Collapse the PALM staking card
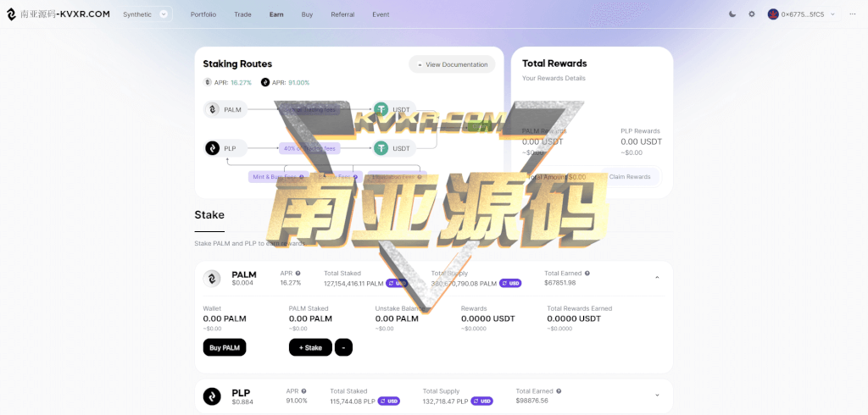The image size is (868, 415). tap(657, 278)
